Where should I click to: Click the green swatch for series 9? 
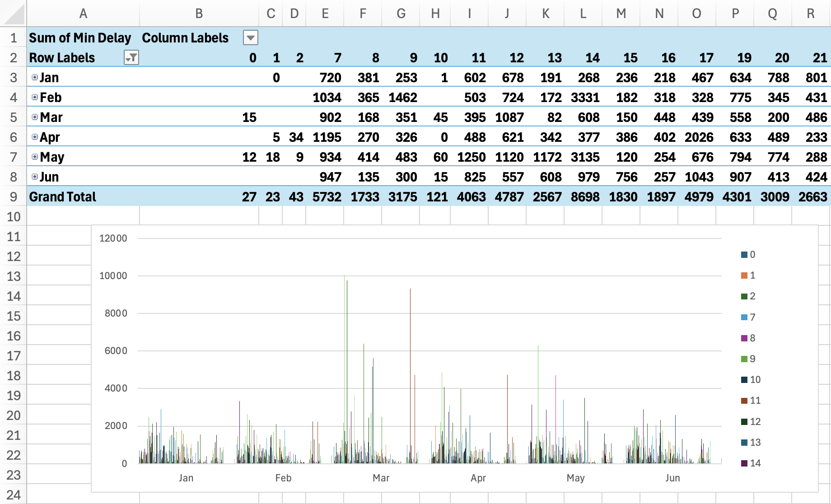tap(743, 359)
